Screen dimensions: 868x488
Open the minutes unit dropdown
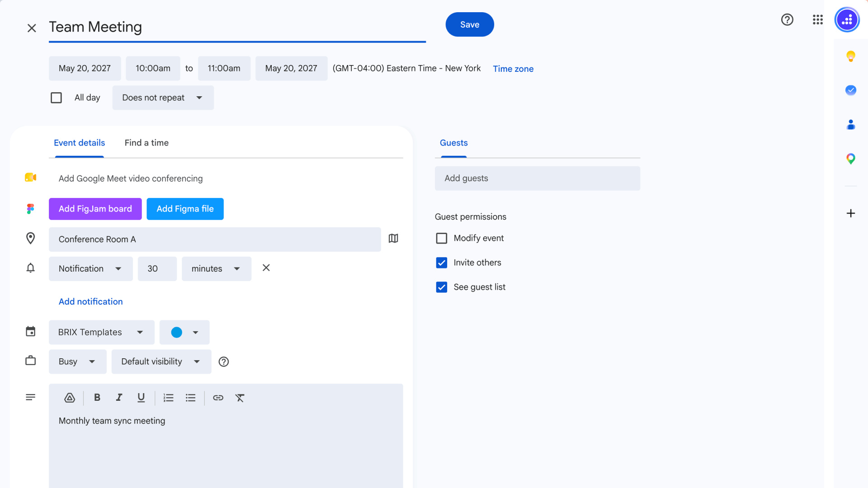pos(216,269)
